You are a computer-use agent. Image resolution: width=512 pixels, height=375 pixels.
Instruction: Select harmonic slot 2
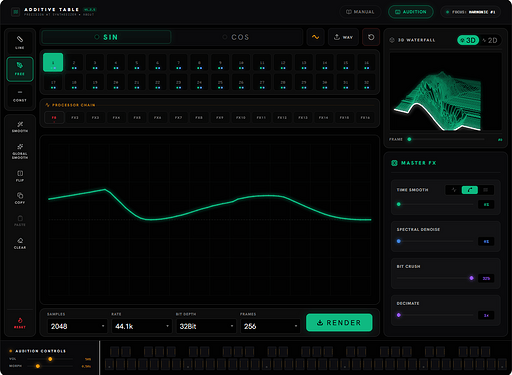coord(74,62)
